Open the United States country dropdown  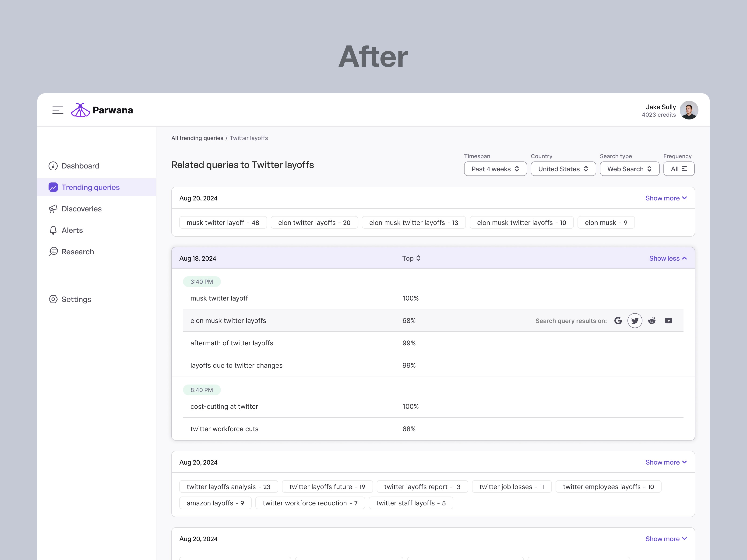[563, 169]
